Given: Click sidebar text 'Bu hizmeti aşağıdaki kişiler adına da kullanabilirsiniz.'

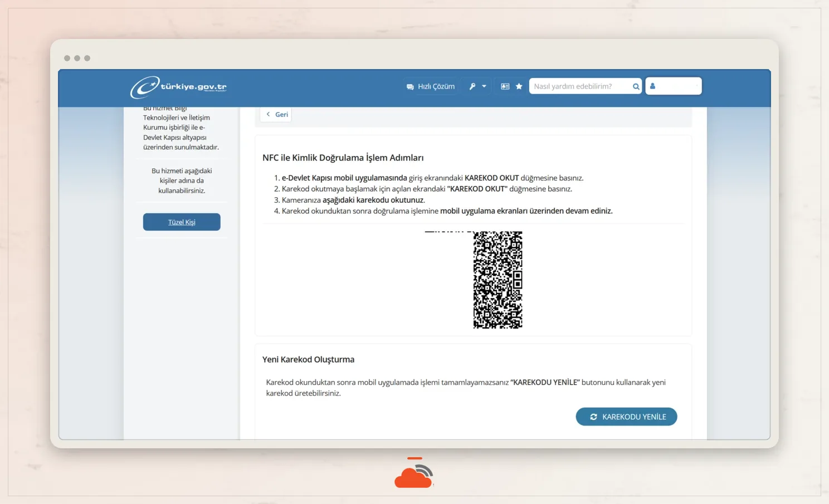Looking at the screenshot, I should pyautogui.click(x=182, y=180).
